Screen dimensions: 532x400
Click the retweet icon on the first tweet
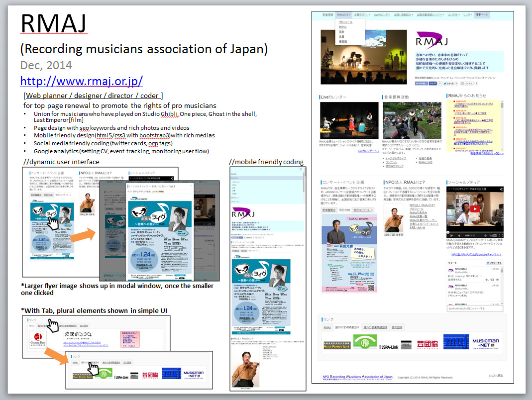(x=492, y=280)
